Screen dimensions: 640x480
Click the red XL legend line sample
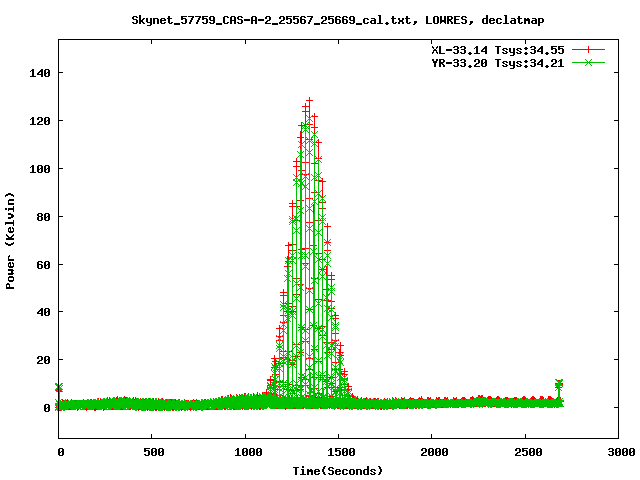(x=588, y=50)
